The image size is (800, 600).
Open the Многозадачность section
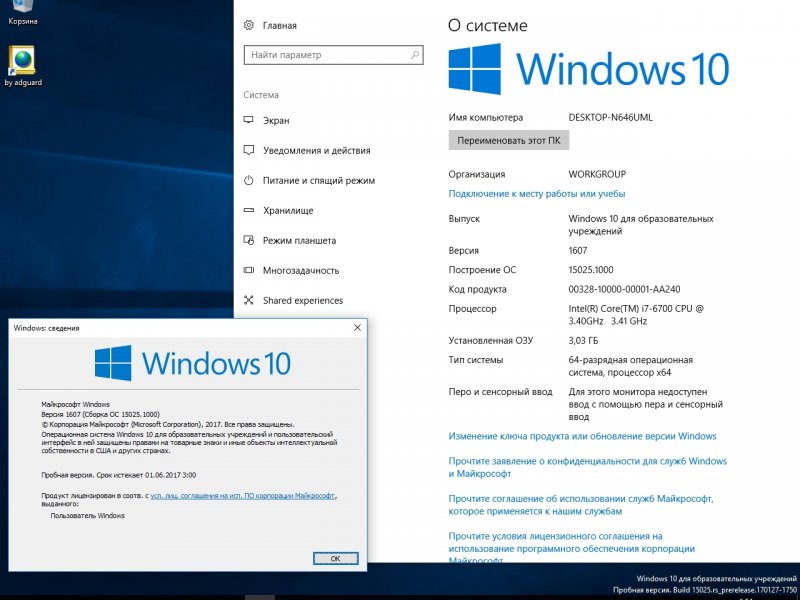pyautogui.click(x=301, y=270)
